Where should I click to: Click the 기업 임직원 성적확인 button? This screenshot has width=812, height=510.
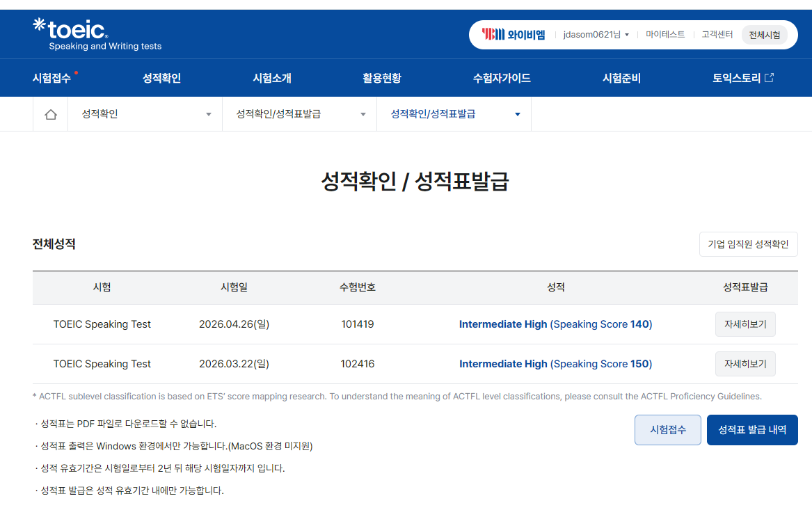click(748, 244)
